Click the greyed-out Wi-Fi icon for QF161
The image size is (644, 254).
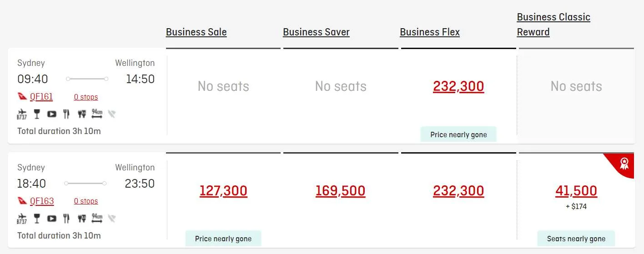click(111, 114)
